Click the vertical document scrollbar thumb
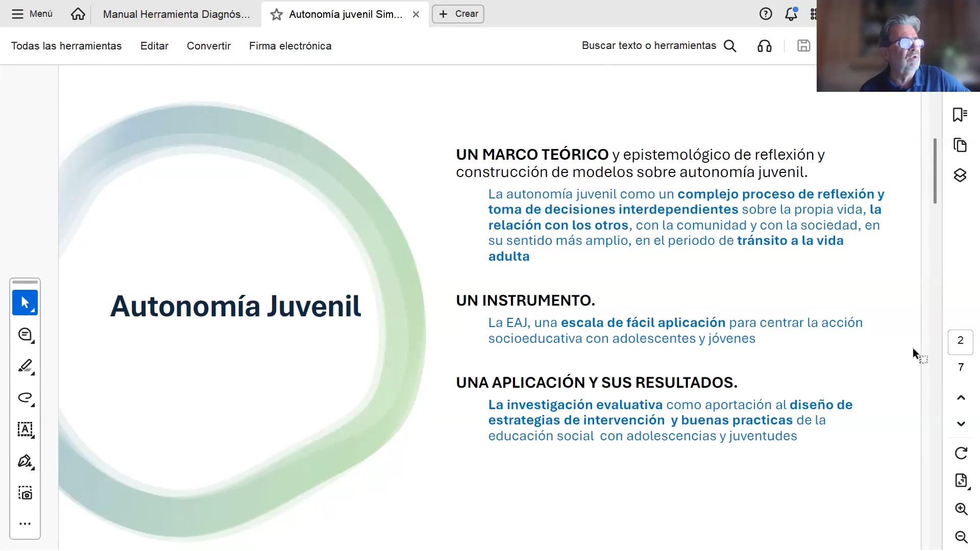 [x=935, y=171]
